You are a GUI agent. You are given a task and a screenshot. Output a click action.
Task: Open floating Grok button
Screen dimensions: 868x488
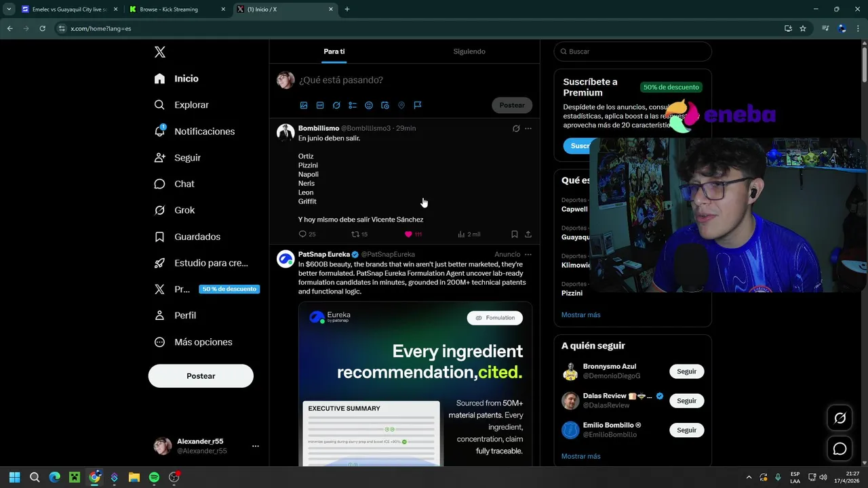click(840, 418)
